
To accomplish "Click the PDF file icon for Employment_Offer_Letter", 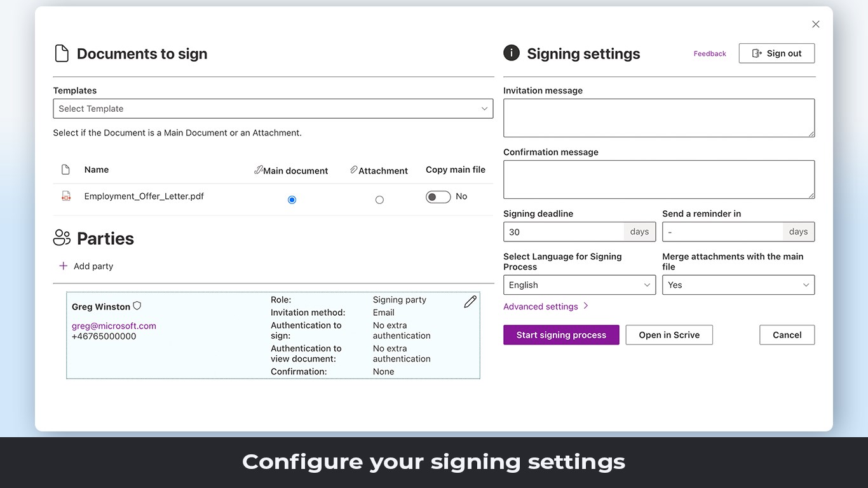I will point(65,196).
